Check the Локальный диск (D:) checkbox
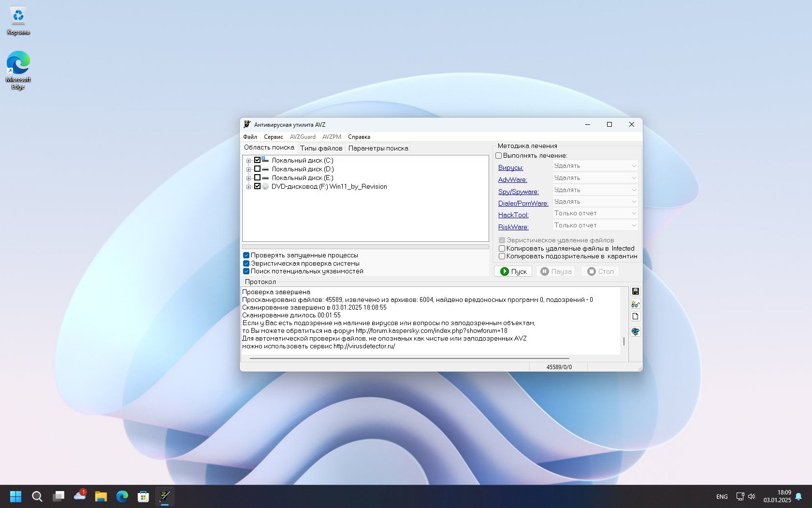The height and width of the screenshot is (508, 812). 257,169
